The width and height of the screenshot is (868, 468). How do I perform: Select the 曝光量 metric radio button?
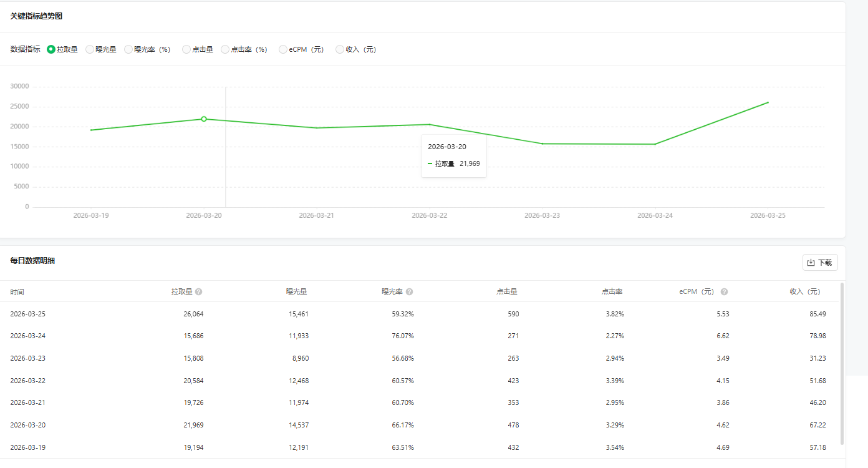pos(90,49)
